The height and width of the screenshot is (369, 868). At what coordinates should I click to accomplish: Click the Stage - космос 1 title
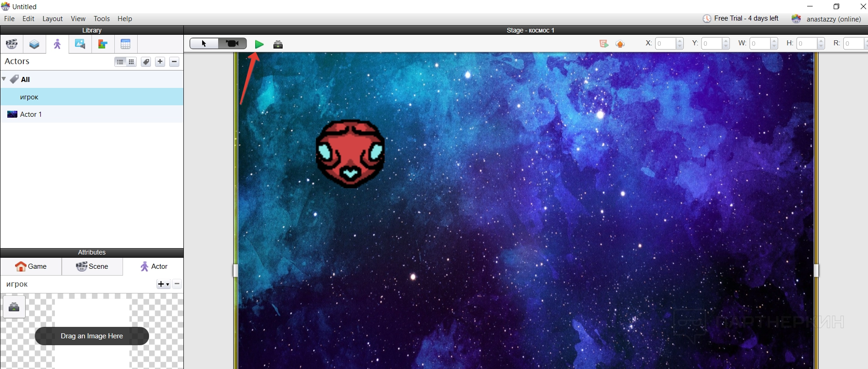530,30
